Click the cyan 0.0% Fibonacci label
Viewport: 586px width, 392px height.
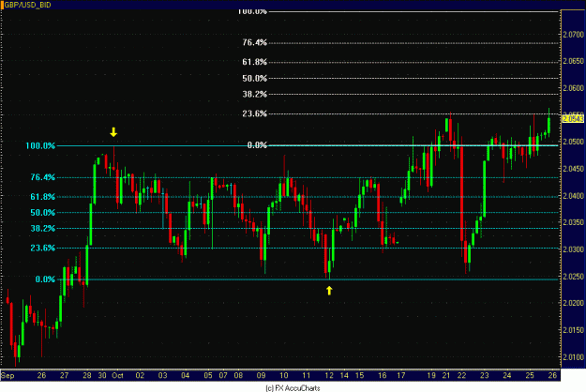pyautogui.click(x=45, y=279)
